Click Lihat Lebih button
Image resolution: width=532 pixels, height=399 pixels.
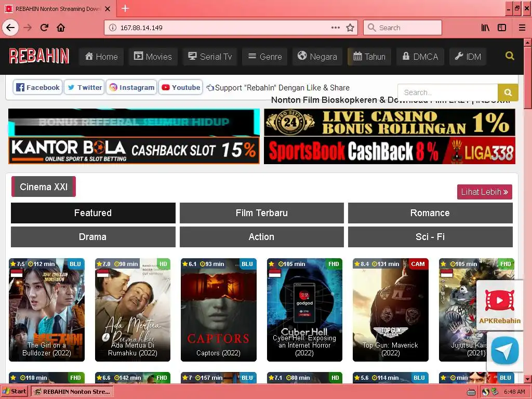485,192
